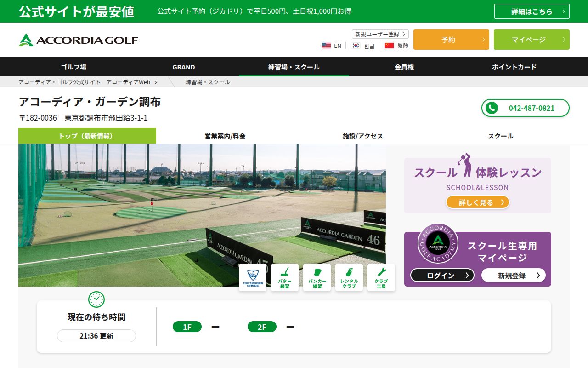588x368 pixels.
Task: Click スクール体験レッスン banner heading
Action: click(478, 172)
